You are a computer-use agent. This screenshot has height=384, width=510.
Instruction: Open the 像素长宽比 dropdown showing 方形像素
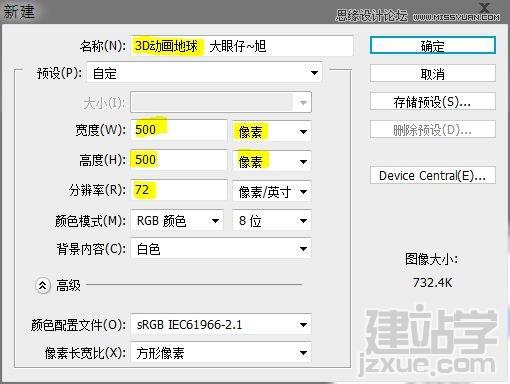[x=221, y=352]
